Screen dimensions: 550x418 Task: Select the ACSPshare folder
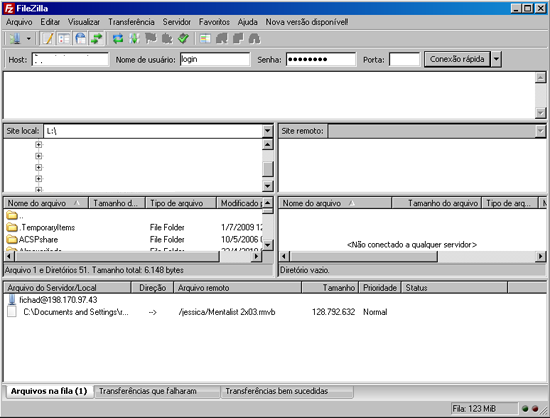pos(32,240)
